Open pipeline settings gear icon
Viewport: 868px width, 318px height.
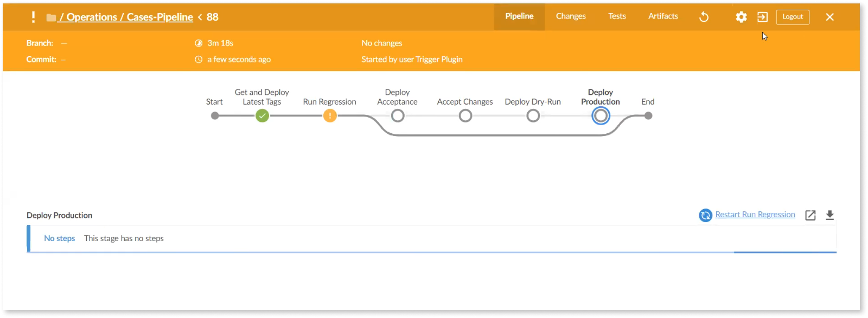(741, 17)
